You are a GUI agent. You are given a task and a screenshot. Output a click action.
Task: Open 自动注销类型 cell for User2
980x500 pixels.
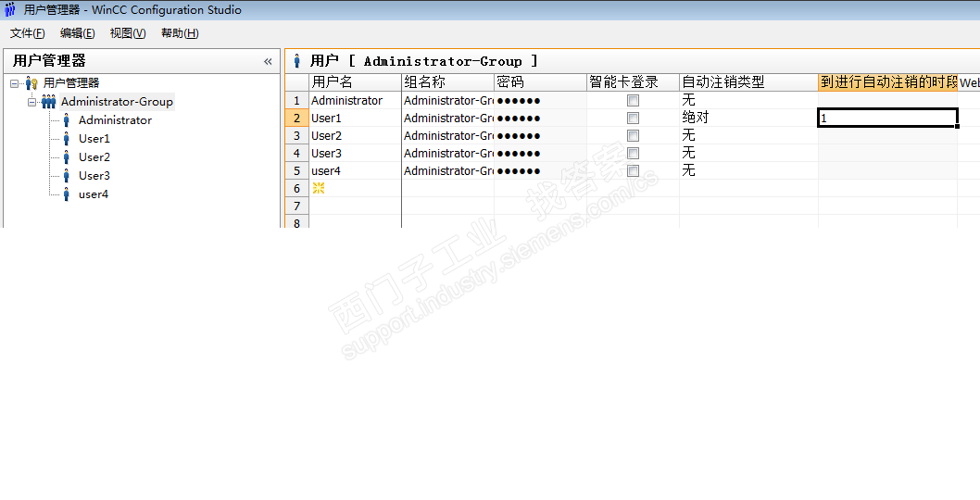748,135
